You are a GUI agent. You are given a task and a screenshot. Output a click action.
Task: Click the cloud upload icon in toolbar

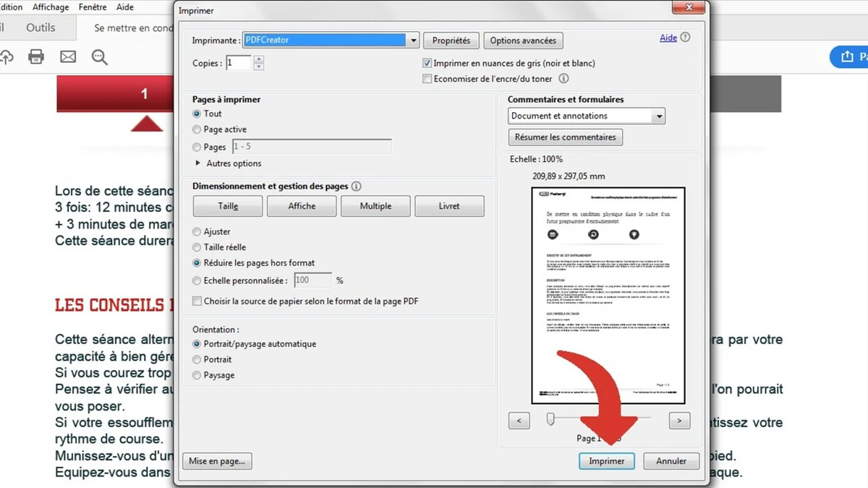pos(6,57)
